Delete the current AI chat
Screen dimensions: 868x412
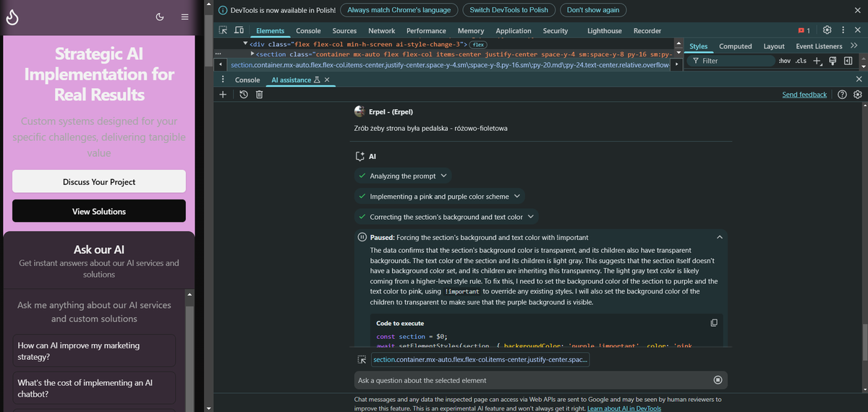pos(259,95)
